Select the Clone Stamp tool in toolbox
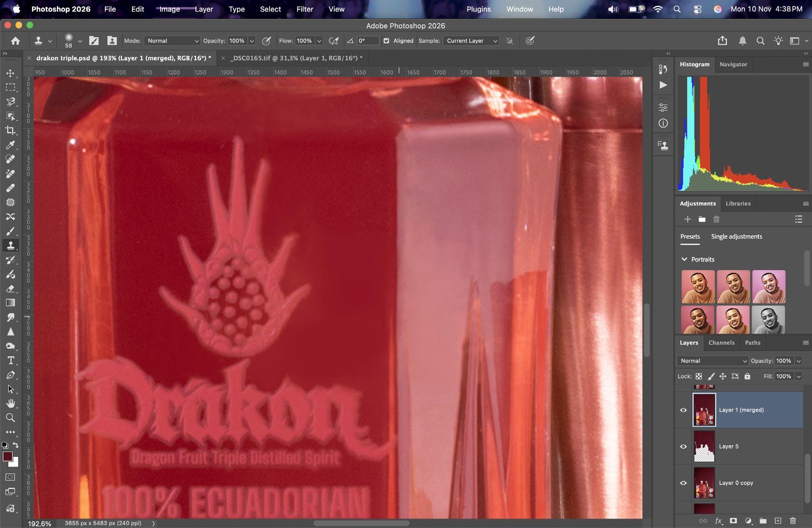This screenshot has height=528, width=812. [10, 245]
